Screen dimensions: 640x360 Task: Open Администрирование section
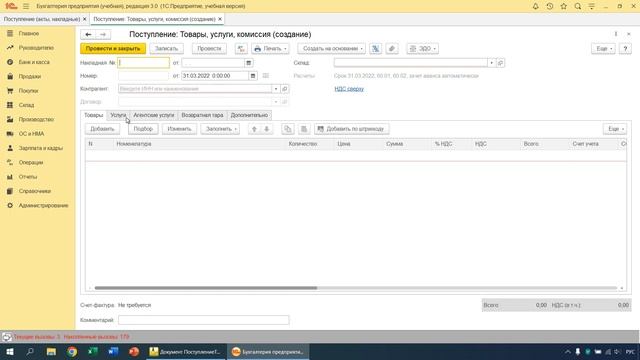[43, 205]
